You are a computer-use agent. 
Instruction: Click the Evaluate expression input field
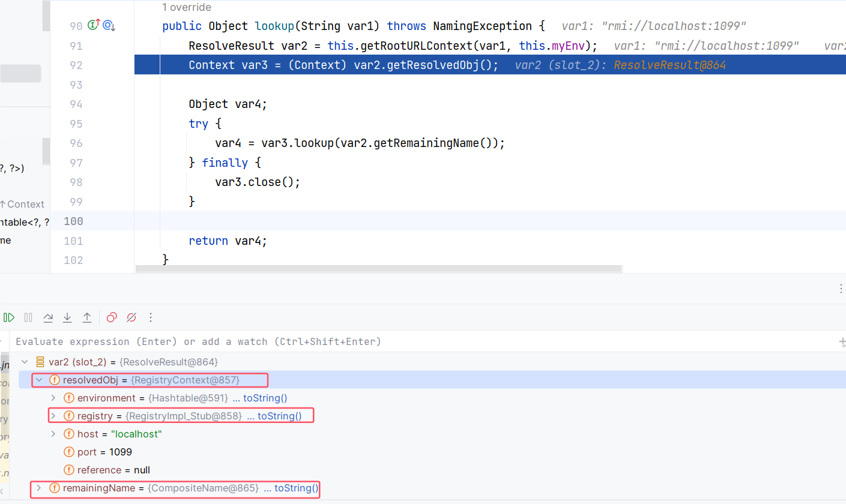click(360, 341)
